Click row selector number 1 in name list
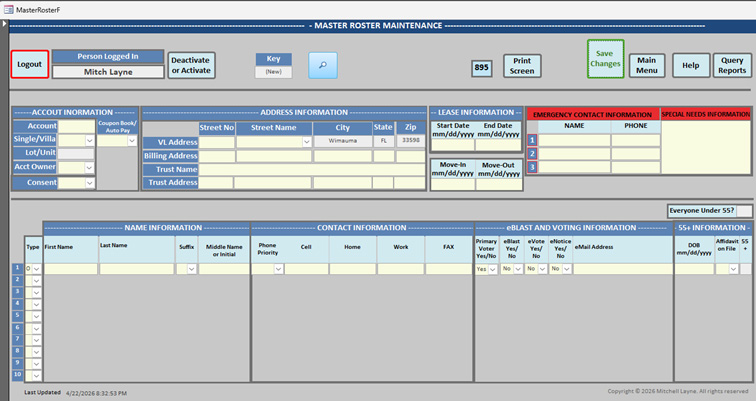This screenshot has height=401, width=756. coord(16,269)
